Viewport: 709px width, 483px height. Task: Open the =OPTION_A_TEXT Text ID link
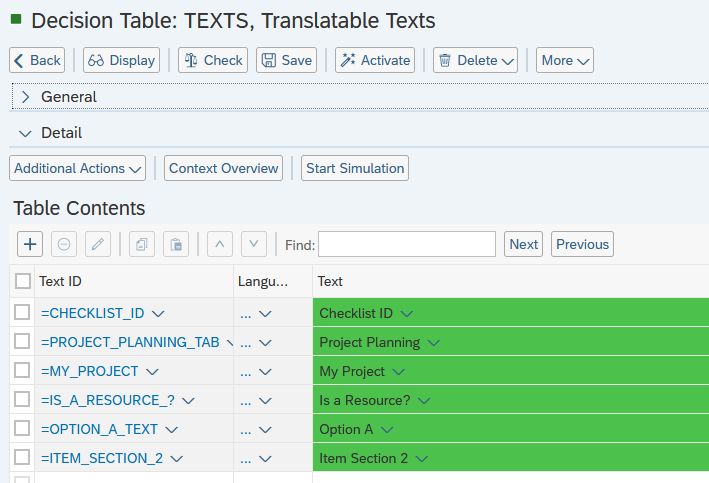100,429
